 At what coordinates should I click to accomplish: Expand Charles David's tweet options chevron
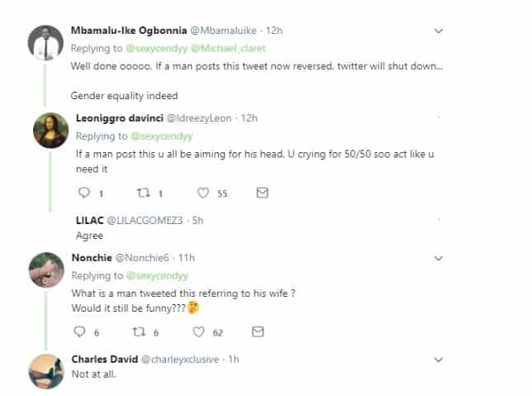coord(439,360)
